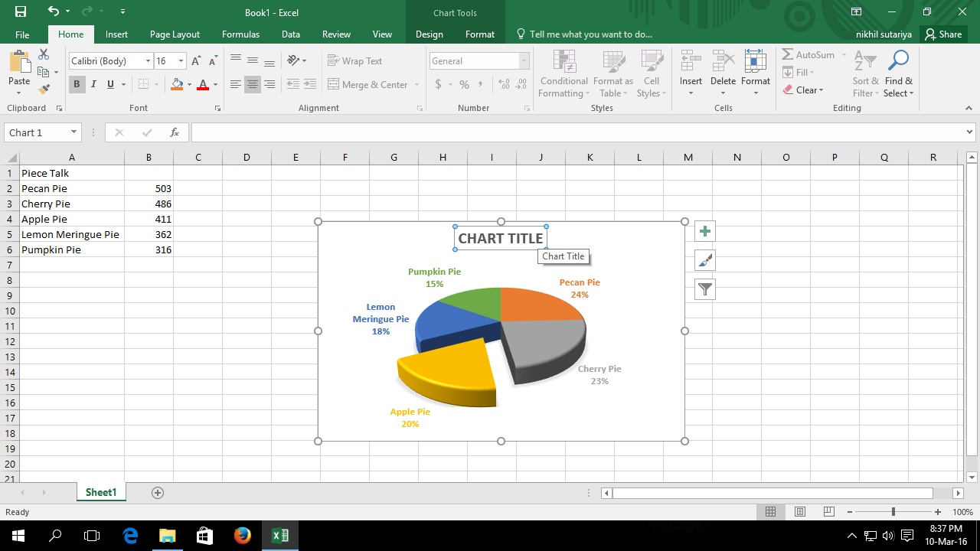
Task: Click the Format Painter brush icon
Action: pyautogui.click(x=44, y=89)
